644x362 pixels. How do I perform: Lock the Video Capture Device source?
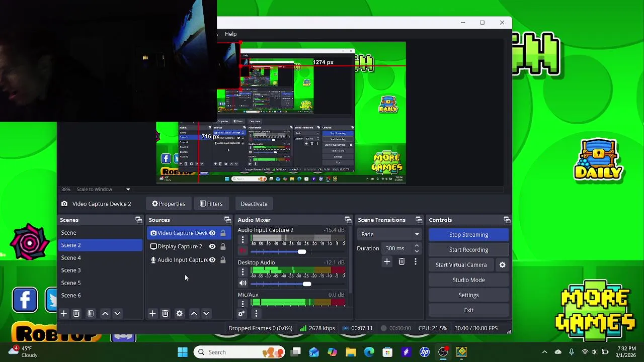223,233
